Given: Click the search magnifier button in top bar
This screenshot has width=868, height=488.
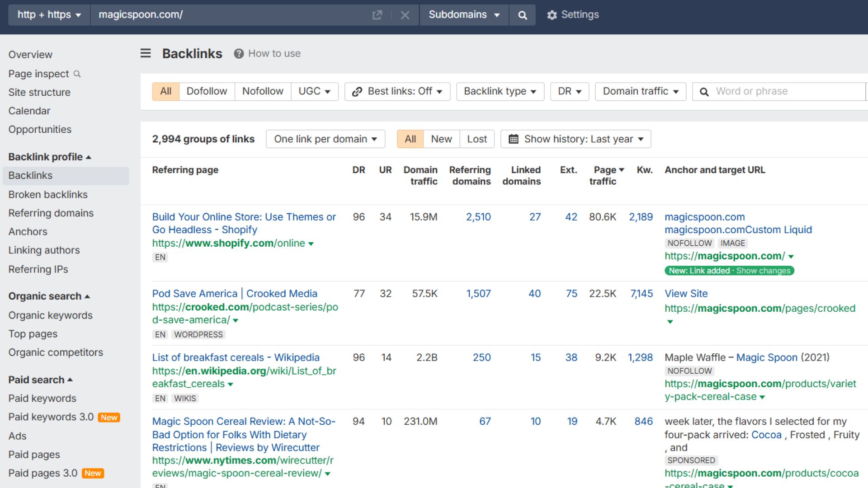Looking at the screenshot, I should (522, 15).
